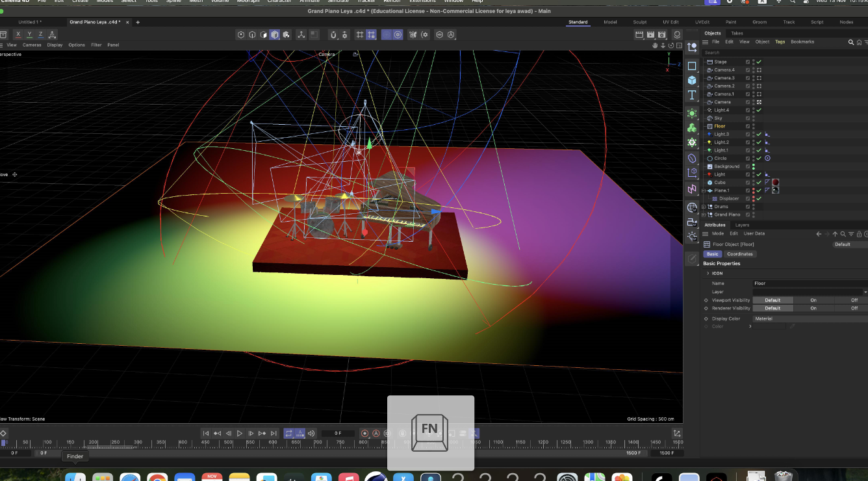Open the Default mode dropdown in Attributes

850,244
